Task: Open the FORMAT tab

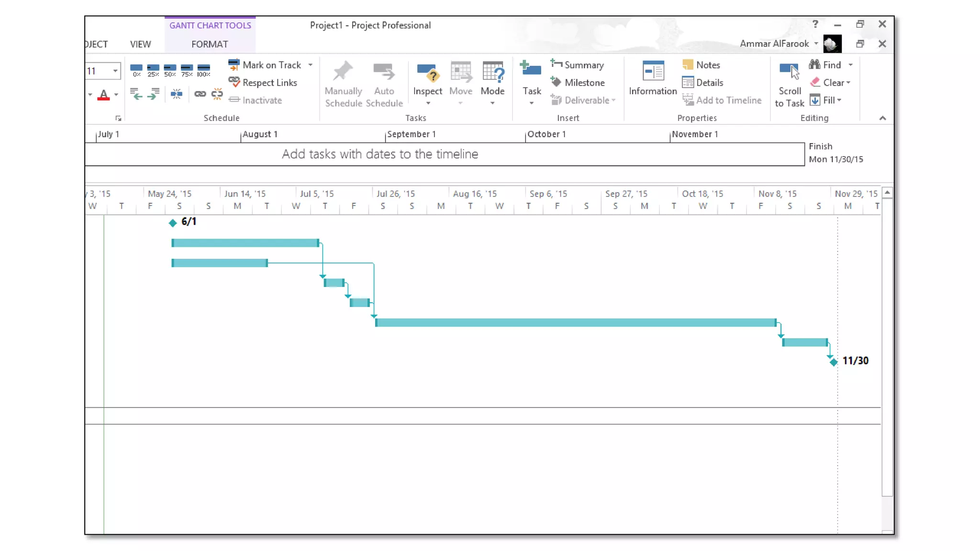Action: click(210, 44)
